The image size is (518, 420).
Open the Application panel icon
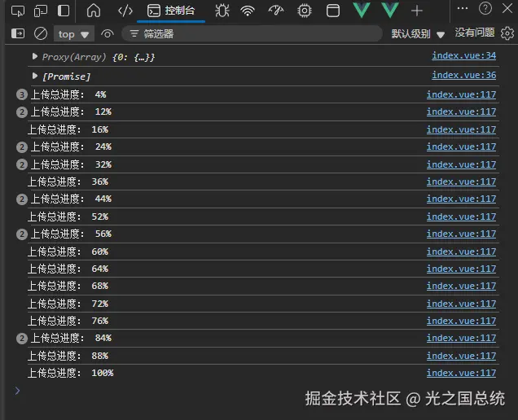point(332,11)
